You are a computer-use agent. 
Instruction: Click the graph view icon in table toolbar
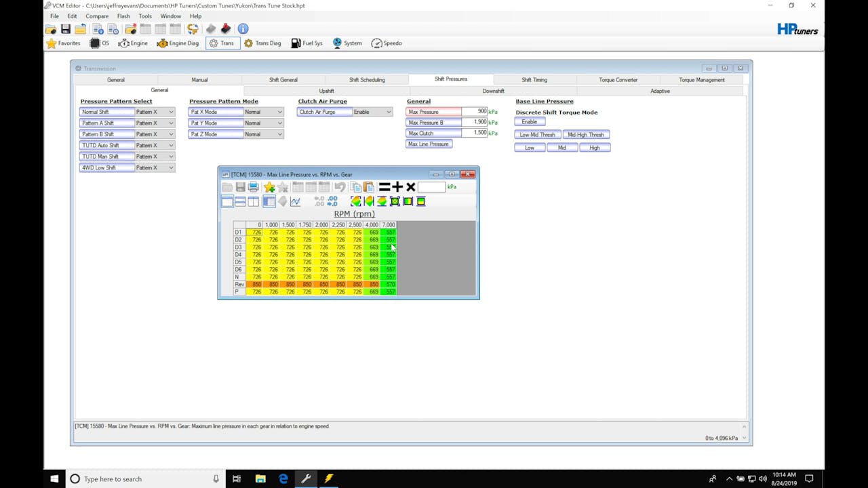click(295, 201)
